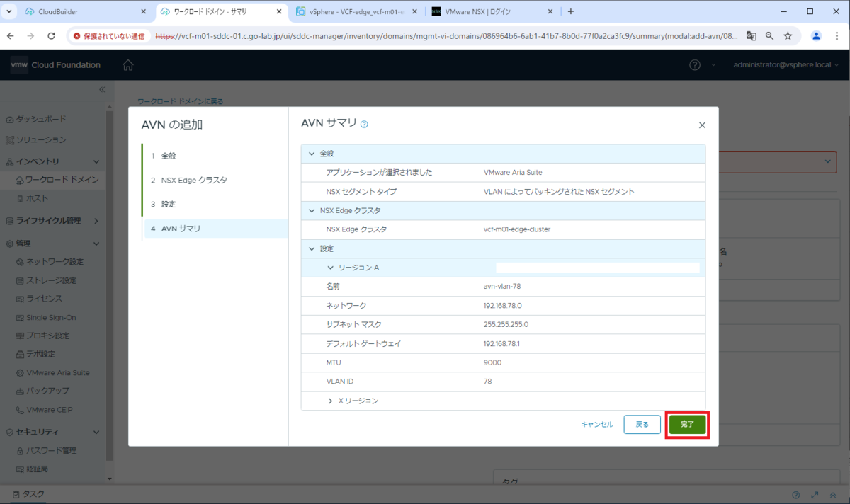Expand the X リージョン subsection
850x504 pixels.
pos(330,401)
